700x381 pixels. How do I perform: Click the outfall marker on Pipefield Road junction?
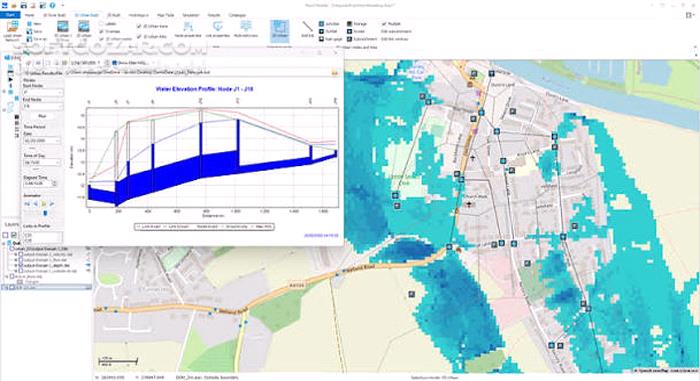click(x=450, y=247)
